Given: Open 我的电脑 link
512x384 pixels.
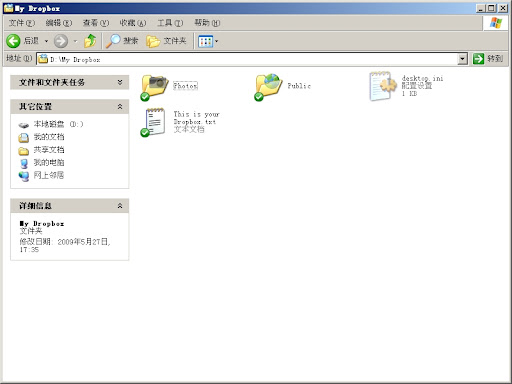Looking at the screenshot, I should tap(49, 162).
